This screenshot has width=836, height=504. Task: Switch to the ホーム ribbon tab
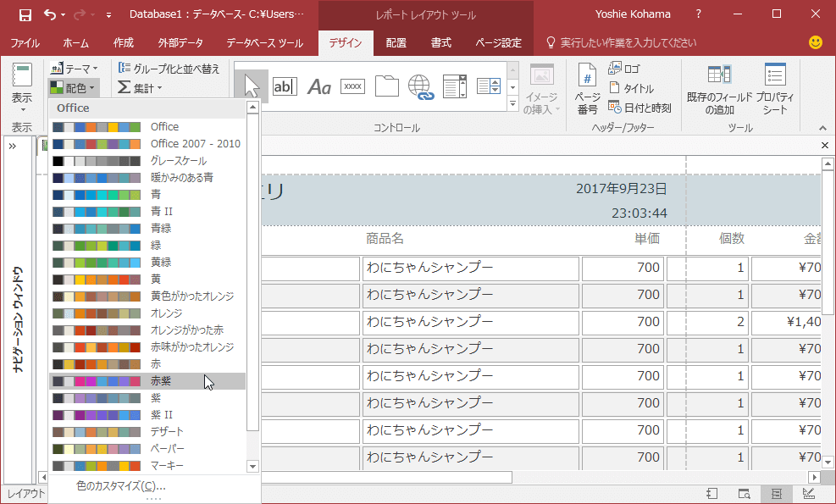click(x=75, y=42)
